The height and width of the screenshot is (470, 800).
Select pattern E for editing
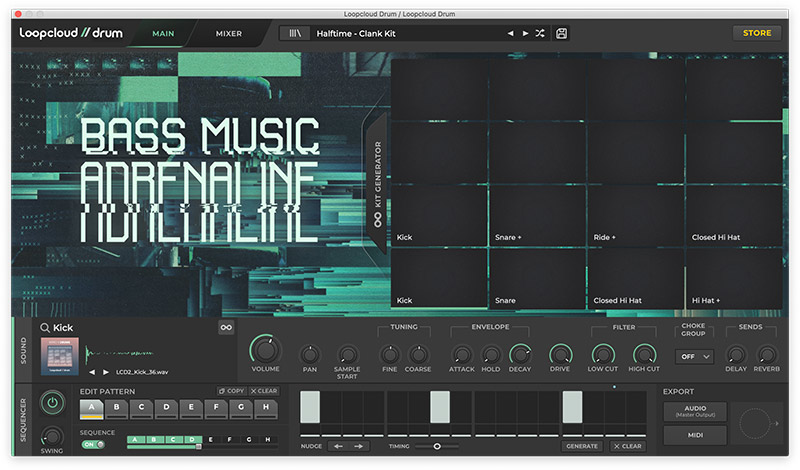191,409
